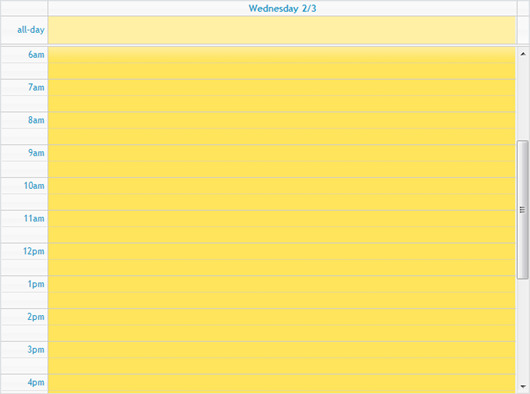
Task: Select the 4pm time slot
Action: pos(282,383)
